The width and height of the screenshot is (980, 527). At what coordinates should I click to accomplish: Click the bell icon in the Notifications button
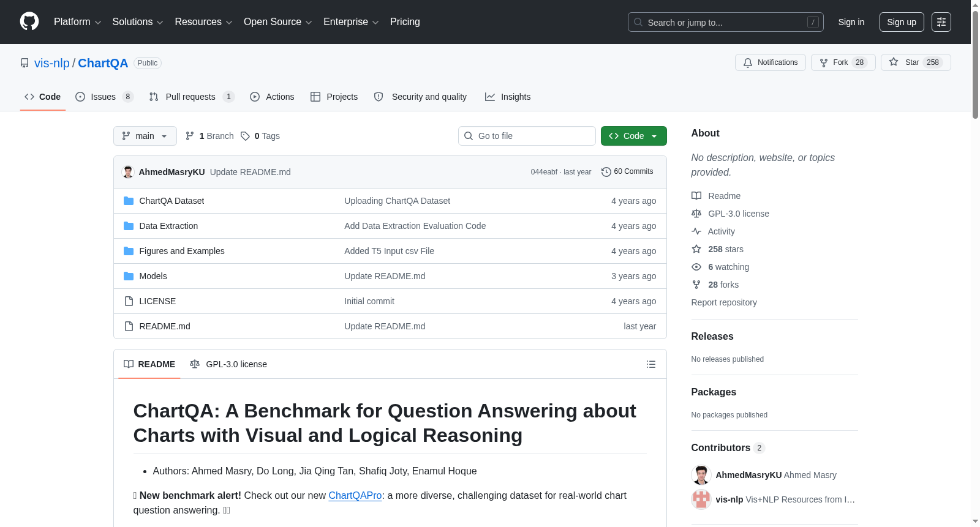(748, 62)
